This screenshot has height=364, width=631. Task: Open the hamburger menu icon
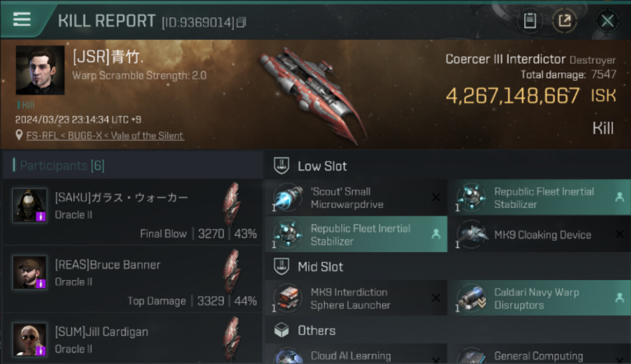click(x=22, y=20)
